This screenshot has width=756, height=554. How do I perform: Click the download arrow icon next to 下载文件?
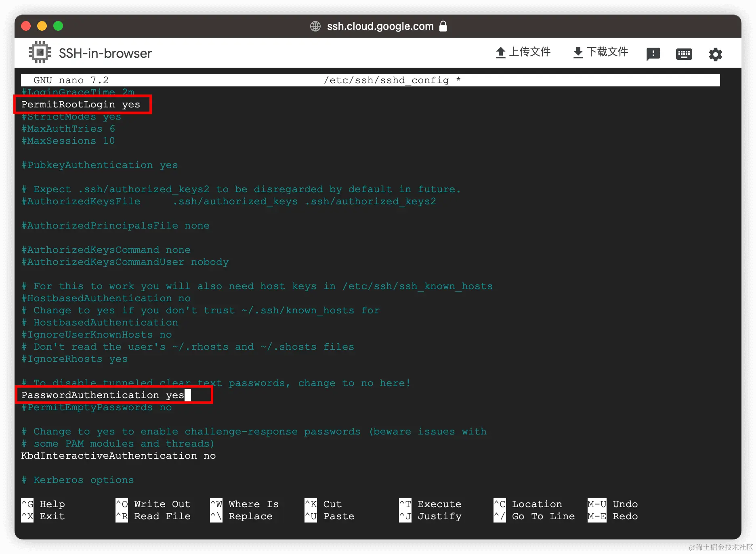coord(577,52)
